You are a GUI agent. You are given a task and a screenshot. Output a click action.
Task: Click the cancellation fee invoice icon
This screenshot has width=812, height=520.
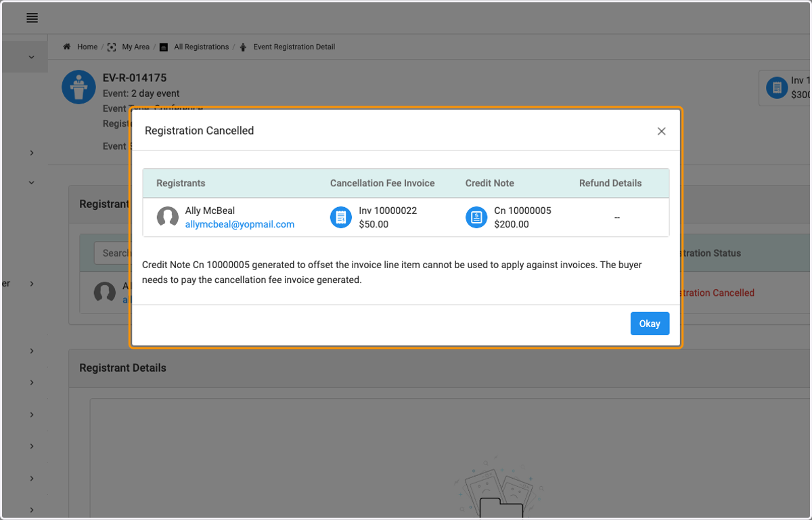point(341,217)
